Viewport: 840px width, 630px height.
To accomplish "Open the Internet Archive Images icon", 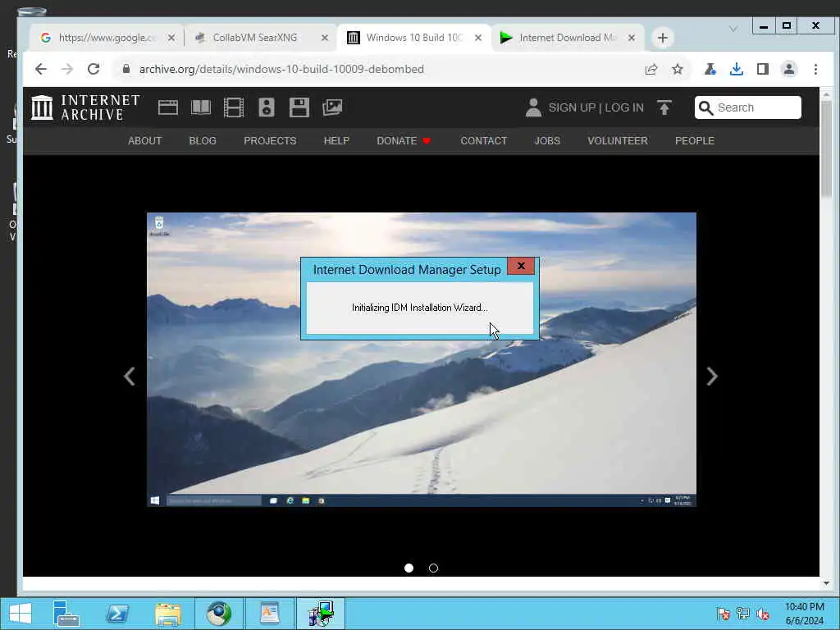I will click(332, 107).
